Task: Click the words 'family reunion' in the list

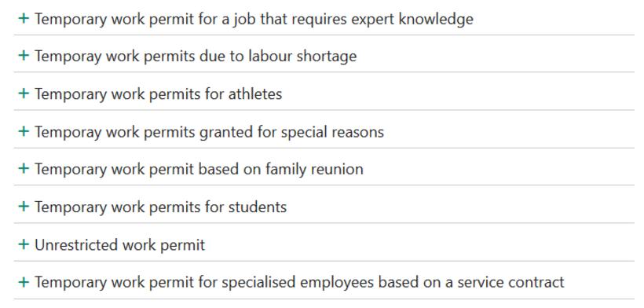Action: click(x=314, y=169)
